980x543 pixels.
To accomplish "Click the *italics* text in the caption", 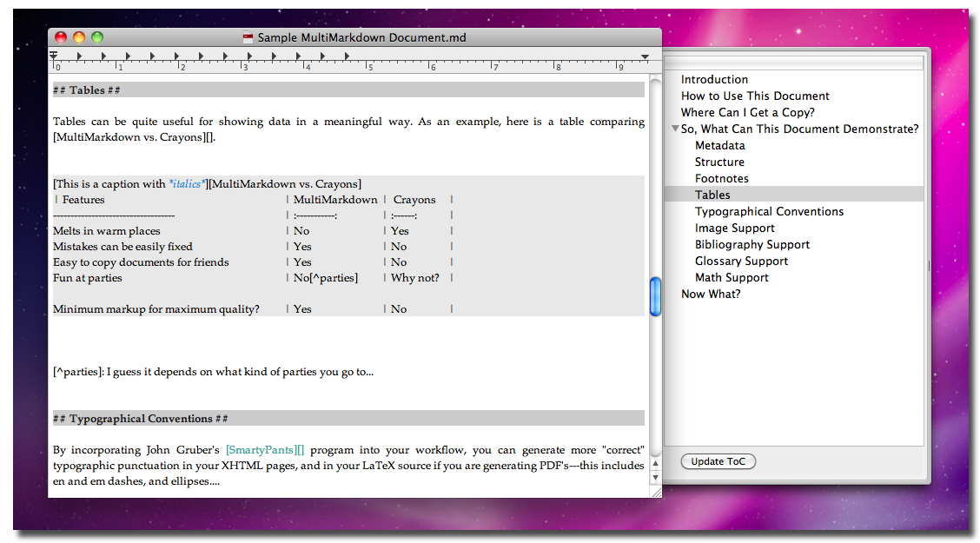I will [x=186, y=183].
